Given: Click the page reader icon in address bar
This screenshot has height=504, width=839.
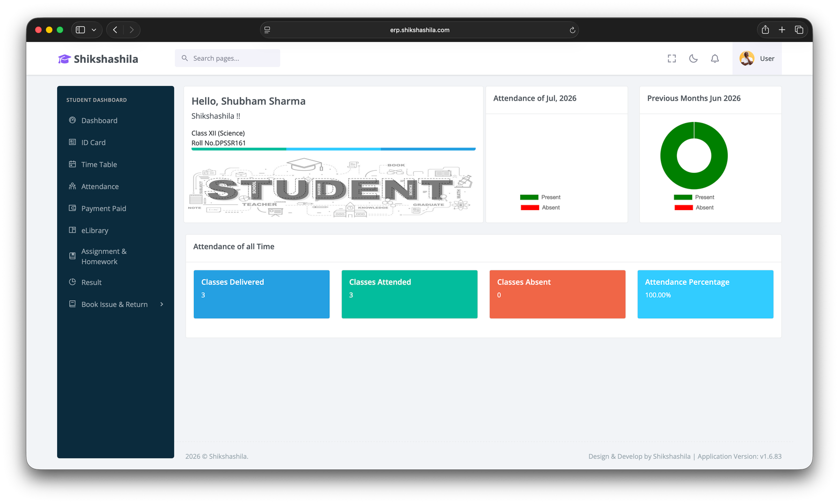Looking at the screenshot, I should [x=267, y=30].
